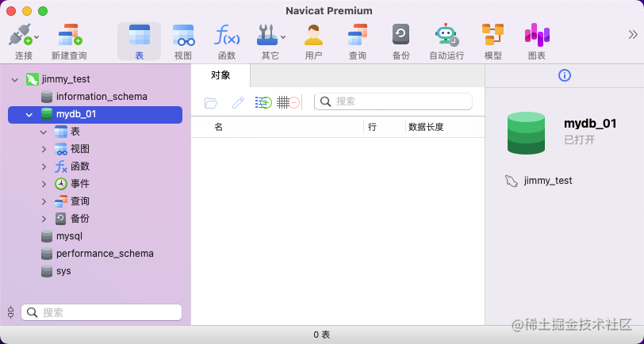Select the Tables (表) tree item

click(x=67, y=132)
